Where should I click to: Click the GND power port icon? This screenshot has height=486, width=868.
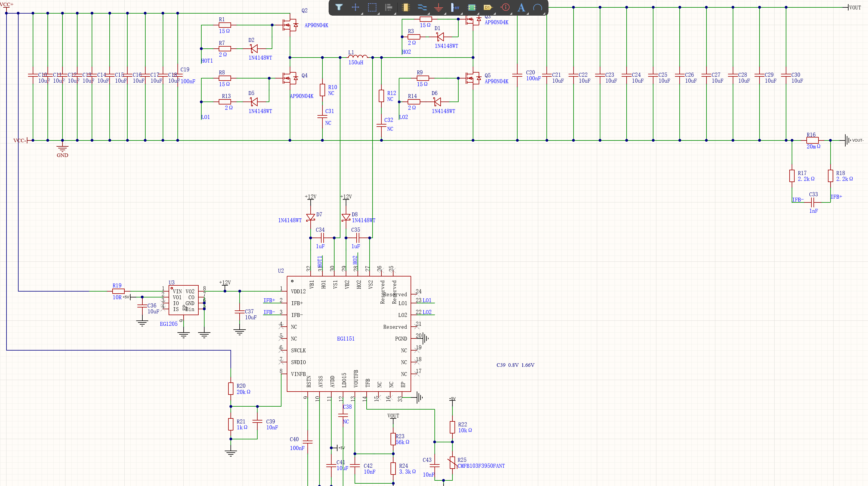point(438,7)
